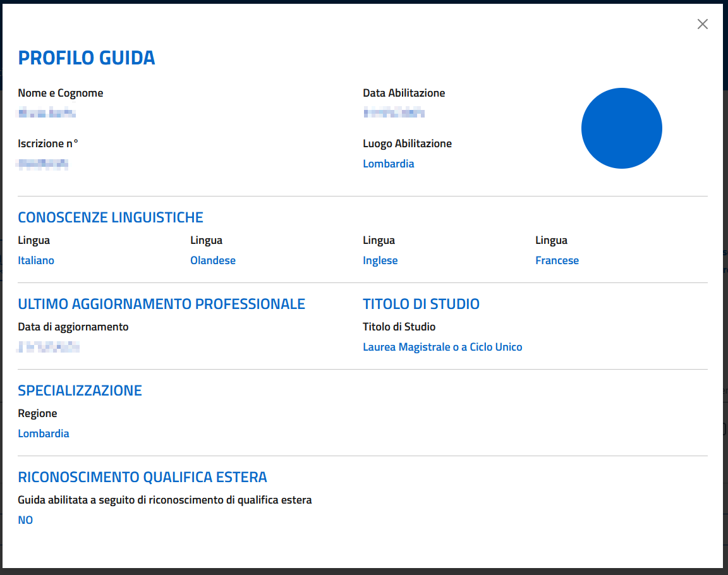Click the NO value for qualifica estera
728x575 pixels.
pyautogui.click(x=25, y=520)
